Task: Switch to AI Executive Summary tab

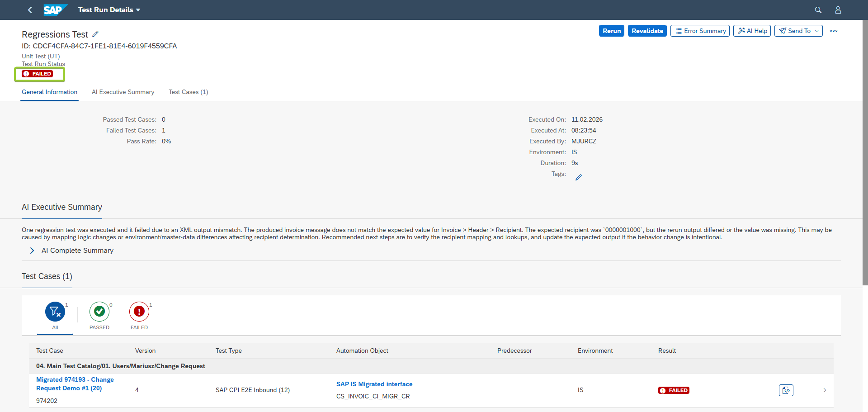Action: [123, 92]
